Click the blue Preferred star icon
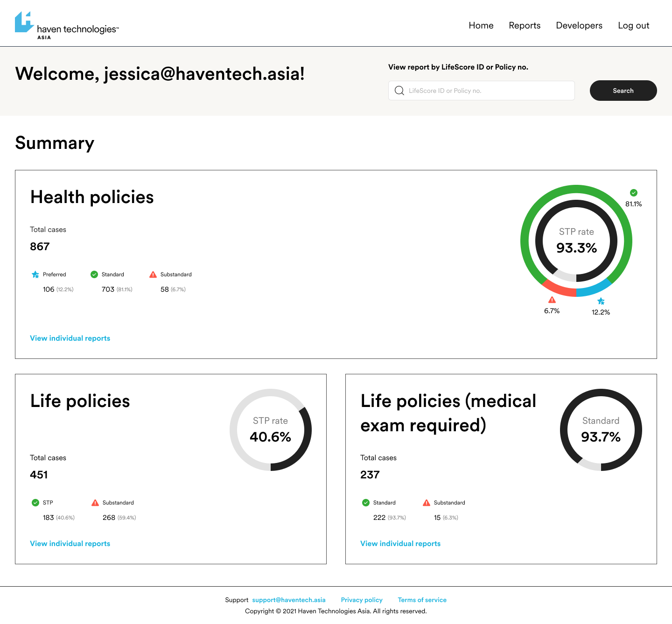 (x=35, y=274)
